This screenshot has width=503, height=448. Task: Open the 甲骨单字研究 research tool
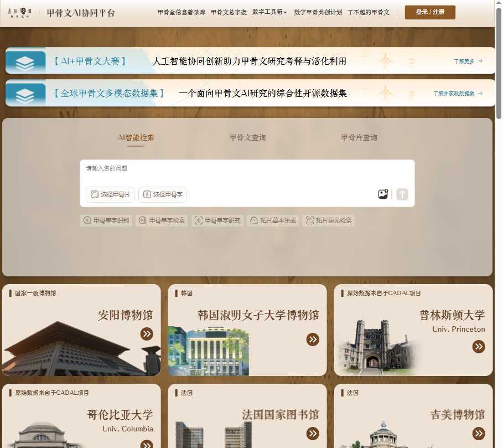[x=217, y=220]
